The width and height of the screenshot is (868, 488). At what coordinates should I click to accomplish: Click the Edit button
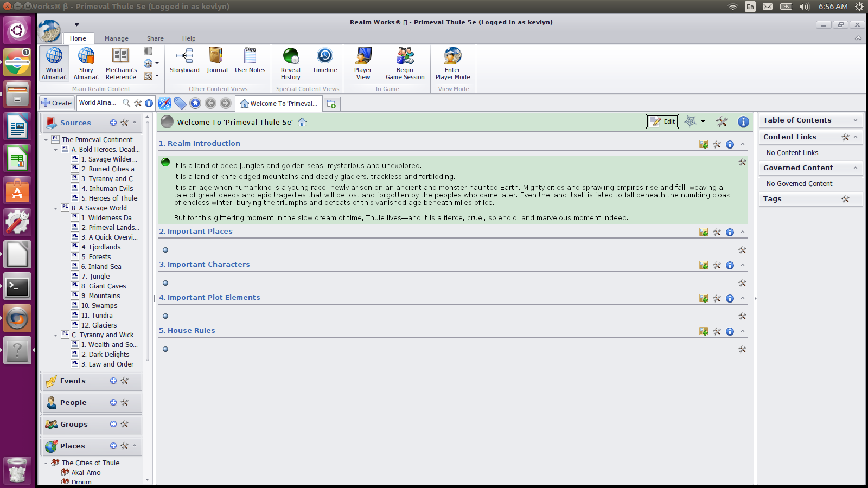[x=662, y=121]
